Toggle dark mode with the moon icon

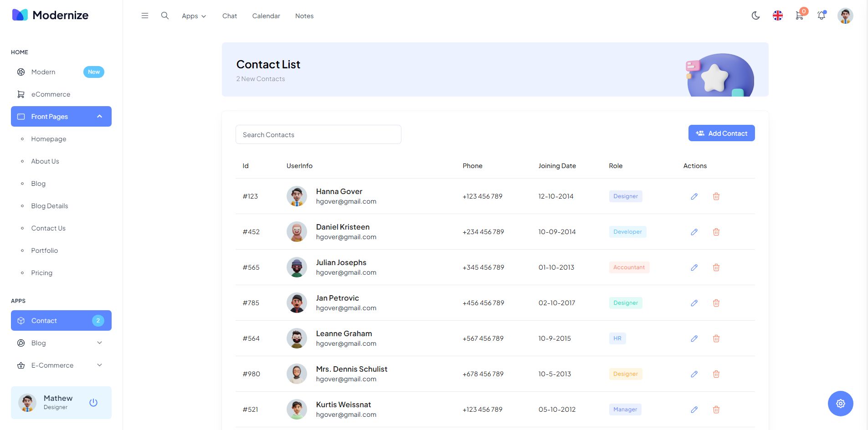[755, 16]
